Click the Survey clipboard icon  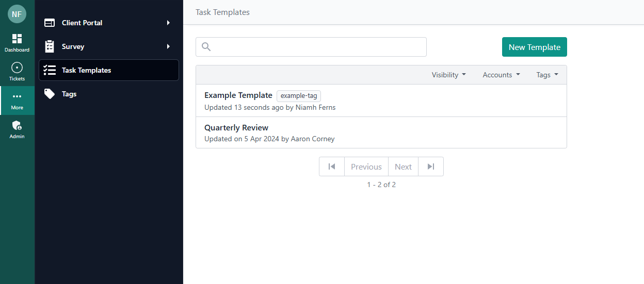point(50,46)
